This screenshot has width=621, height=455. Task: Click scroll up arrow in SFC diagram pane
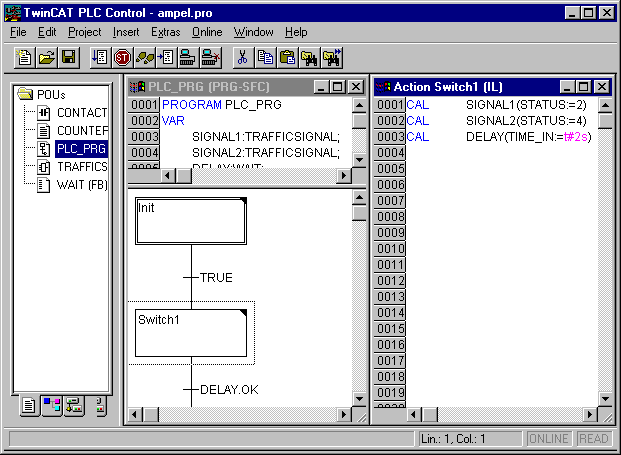[359, 197]
